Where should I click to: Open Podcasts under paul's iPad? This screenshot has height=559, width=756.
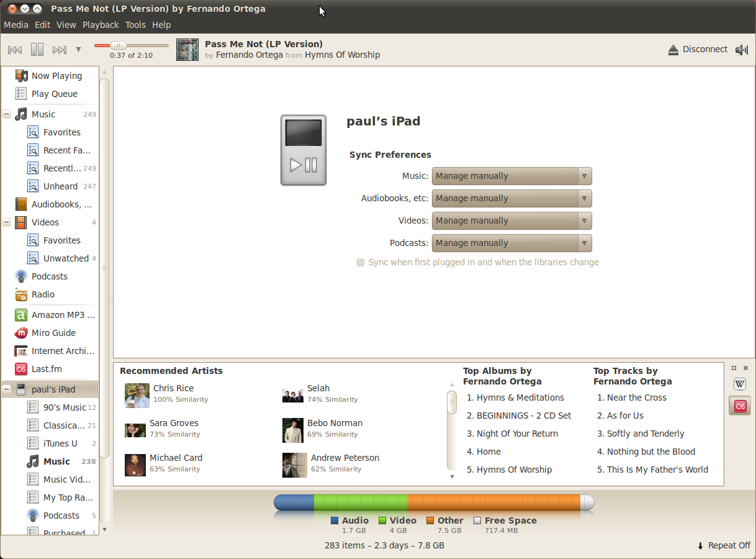pyautogui.click(x=50, y=516)
